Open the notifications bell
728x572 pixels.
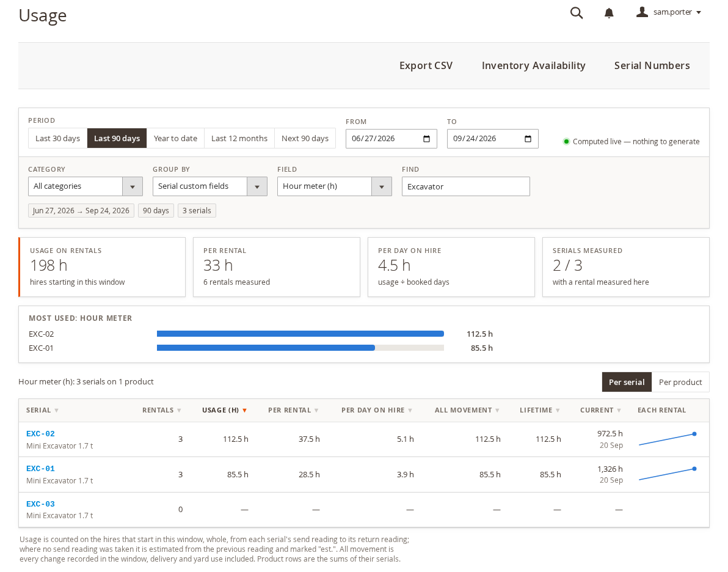(x=609, y=13)
